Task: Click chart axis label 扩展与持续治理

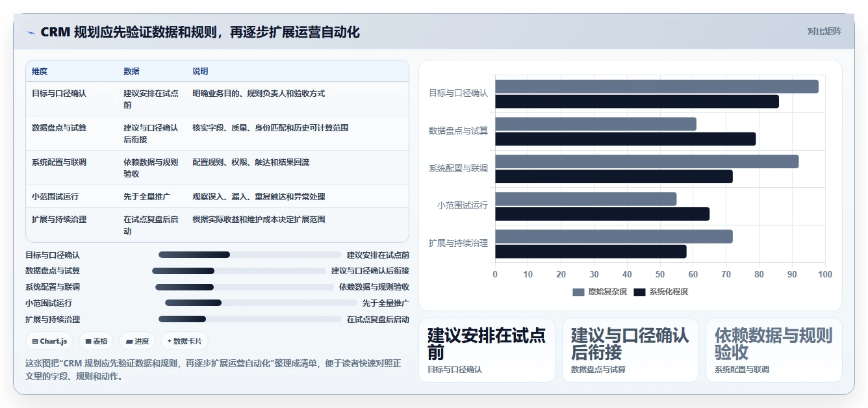Action: click(x=458, y=244)
